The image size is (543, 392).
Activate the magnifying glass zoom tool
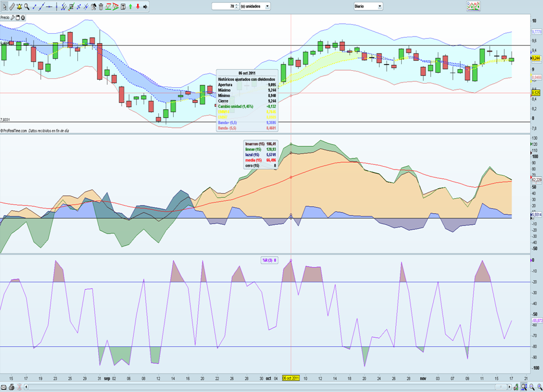tap(27, 6)
